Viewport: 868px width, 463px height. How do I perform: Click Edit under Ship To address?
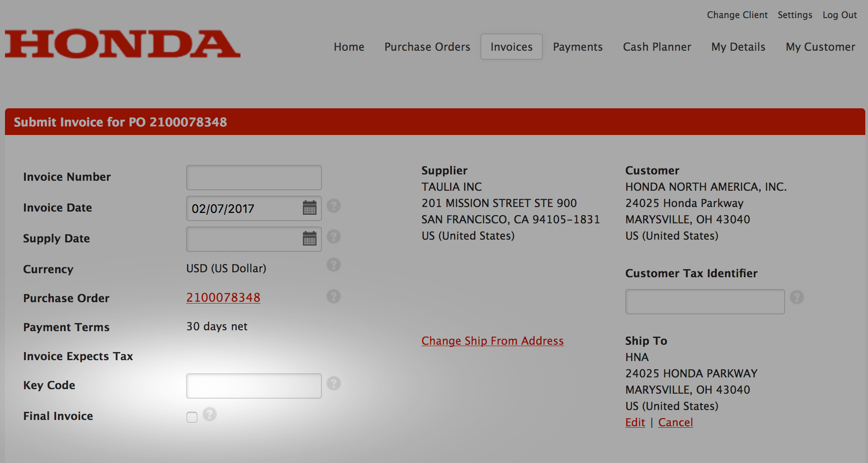[635, 422]
